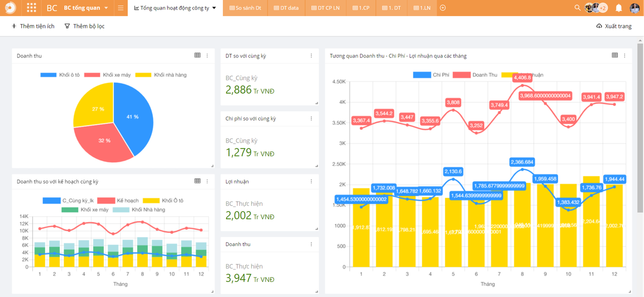Click the blue 41% pie slice
Viewport: 644px width, 297px height.
point(133,115)
